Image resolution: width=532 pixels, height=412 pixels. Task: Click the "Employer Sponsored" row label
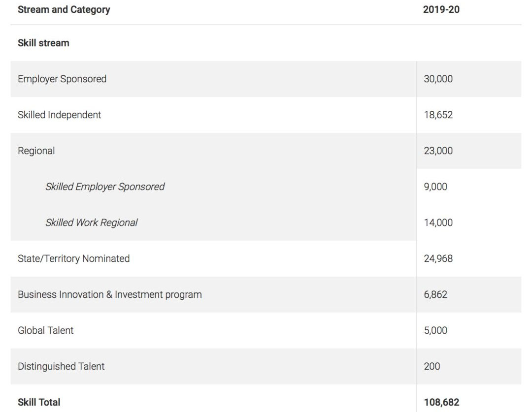click(62, 79)
